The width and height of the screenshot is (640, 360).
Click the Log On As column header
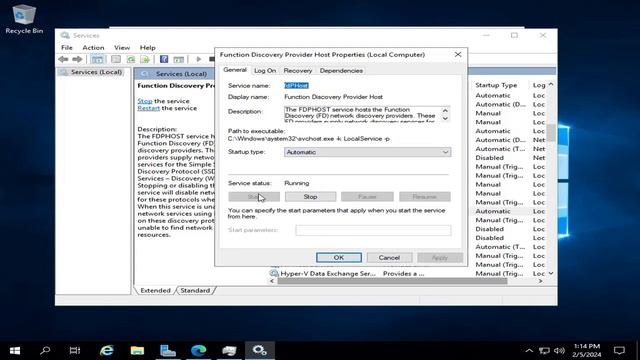538,85
